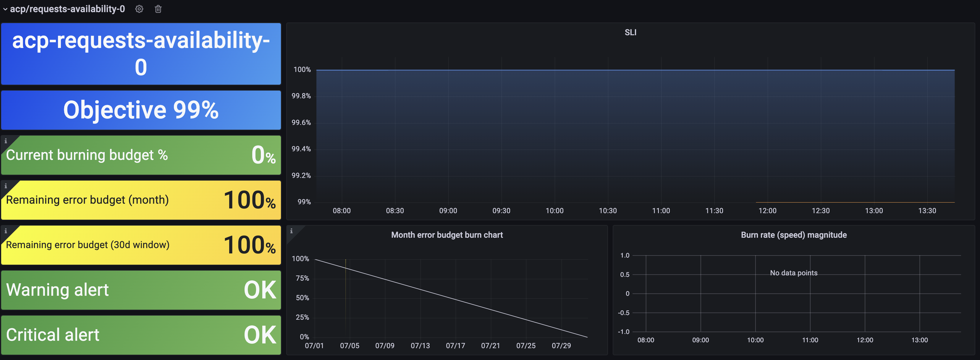Open row settings gear icon
Image resolution: width=980 pixels, height=360 pixels.
tap(139, 9)
